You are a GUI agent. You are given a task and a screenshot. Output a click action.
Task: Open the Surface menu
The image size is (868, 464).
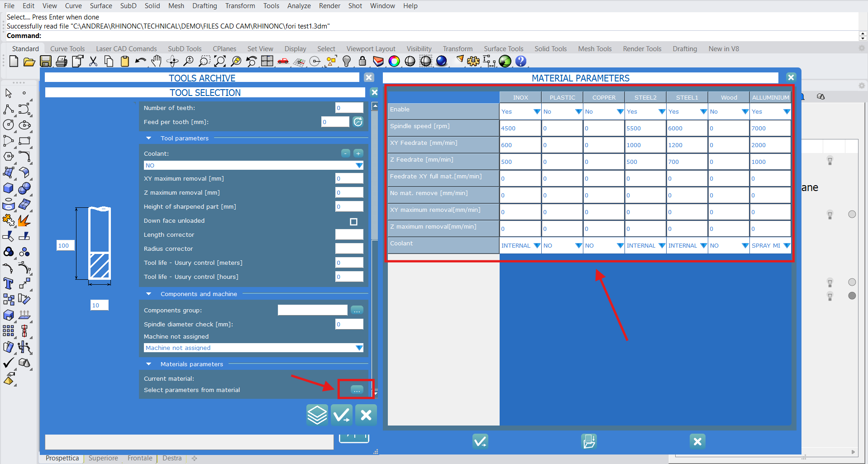pos(100,6)
